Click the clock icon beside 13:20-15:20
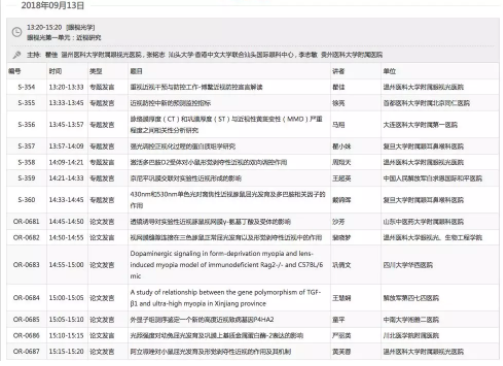This screenshot has width=503, height=366. coord(17,32)
